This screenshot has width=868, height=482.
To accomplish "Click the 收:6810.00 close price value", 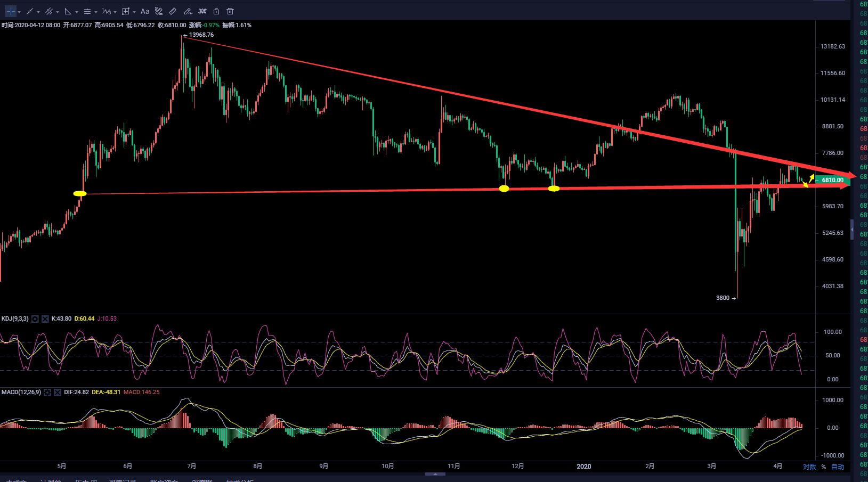I will click(172, 26).
